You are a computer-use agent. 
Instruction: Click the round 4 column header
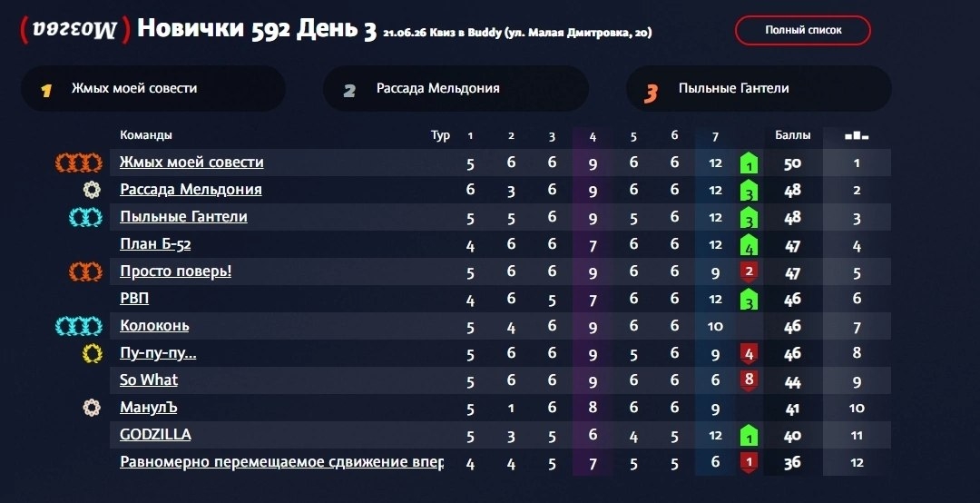(x=593, y=136)
